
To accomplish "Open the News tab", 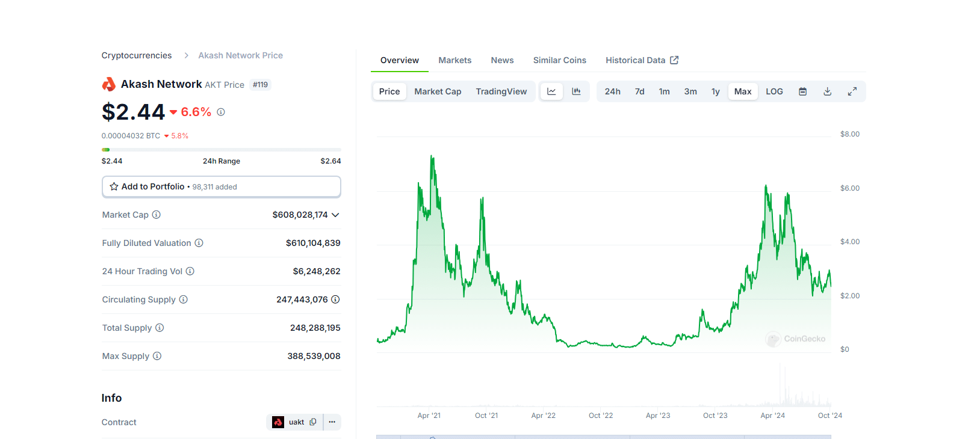I will tap(502, 60).
